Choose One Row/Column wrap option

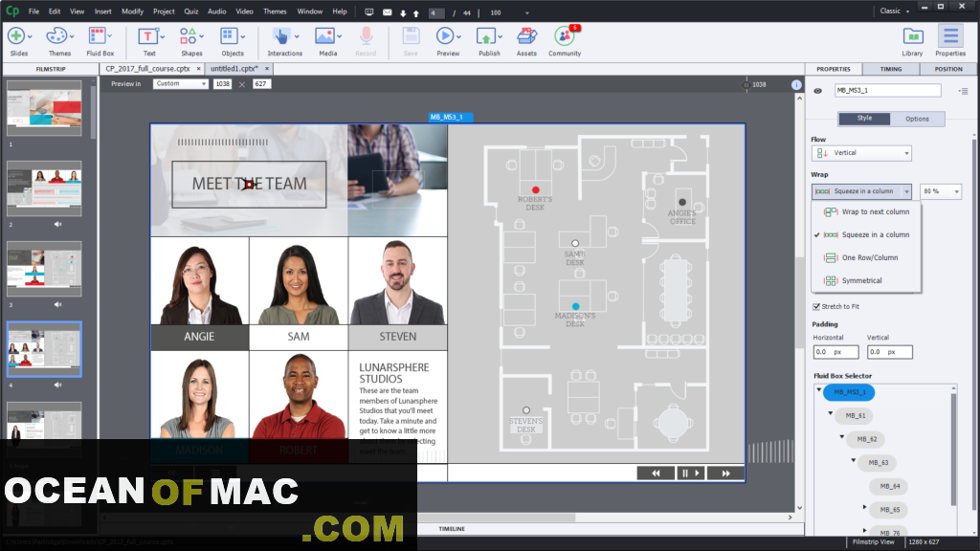pyautogui.click(x=866, y=258)
